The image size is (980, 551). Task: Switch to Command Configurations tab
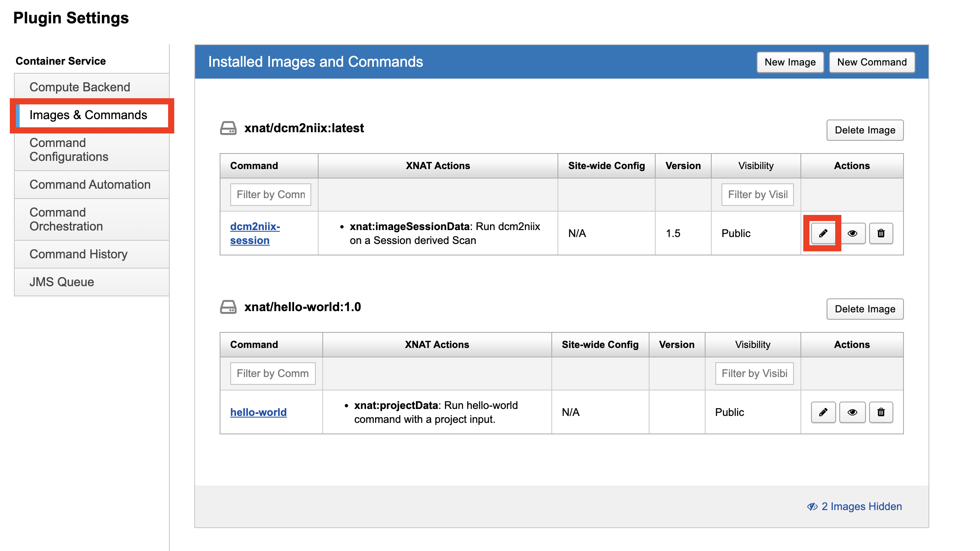(69, 150)
